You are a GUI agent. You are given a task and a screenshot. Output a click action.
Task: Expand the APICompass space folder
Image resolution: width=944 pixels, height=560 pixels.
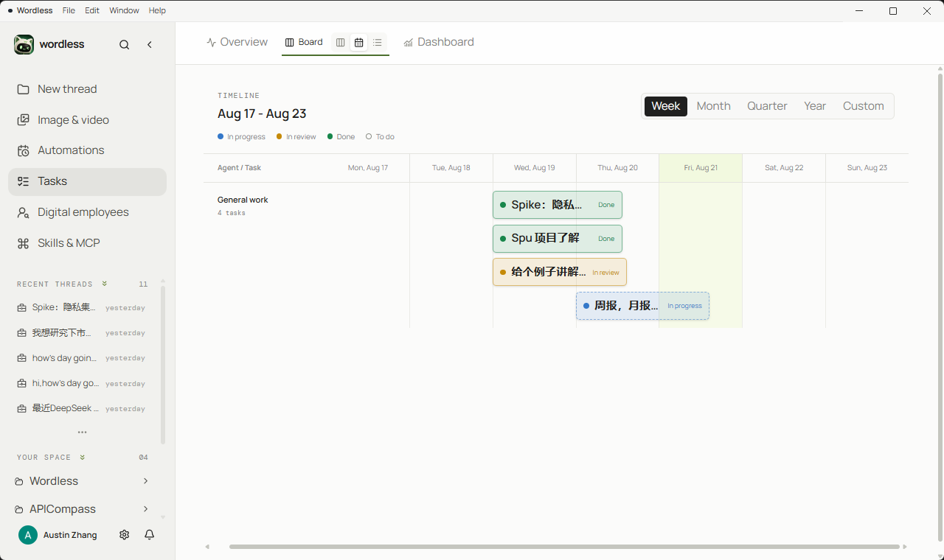(145, 509)
